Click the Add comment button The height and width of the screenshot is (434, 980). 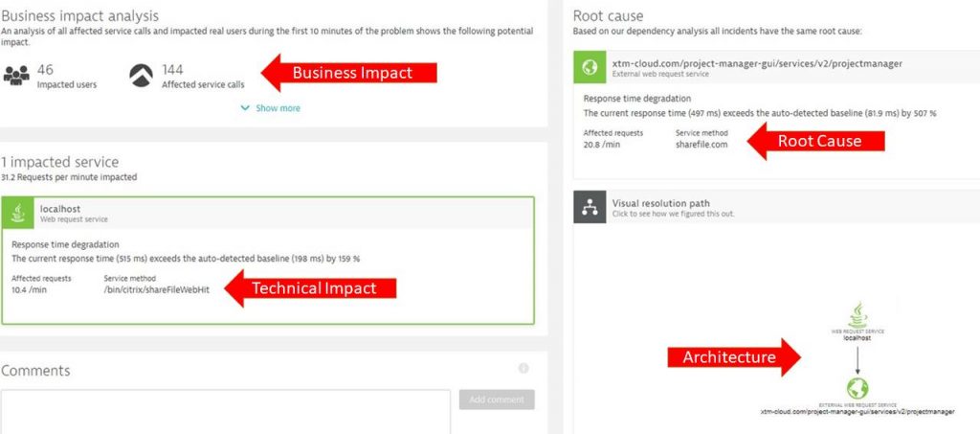click(497, 400)
